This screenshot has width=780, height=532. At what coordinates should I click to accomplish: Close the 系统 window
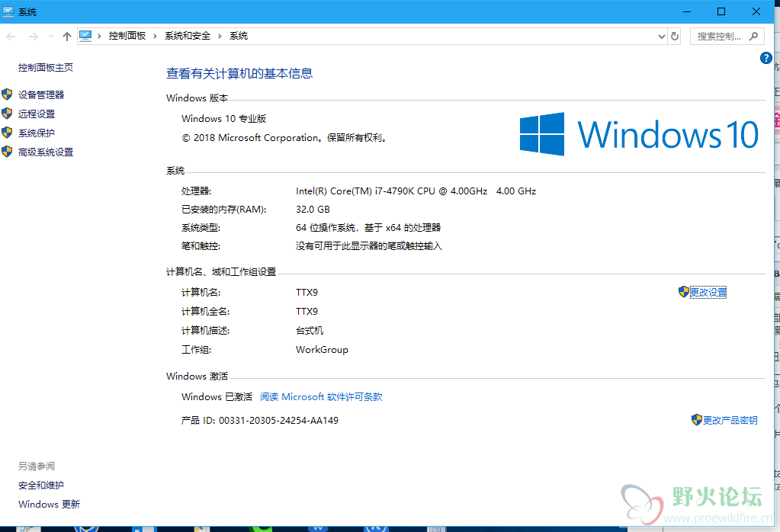[756, 11]
